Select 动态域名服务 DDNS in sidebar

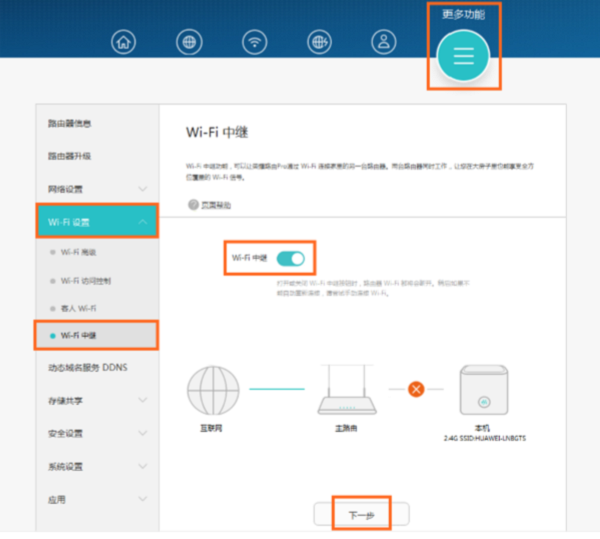tap(88, 367)
